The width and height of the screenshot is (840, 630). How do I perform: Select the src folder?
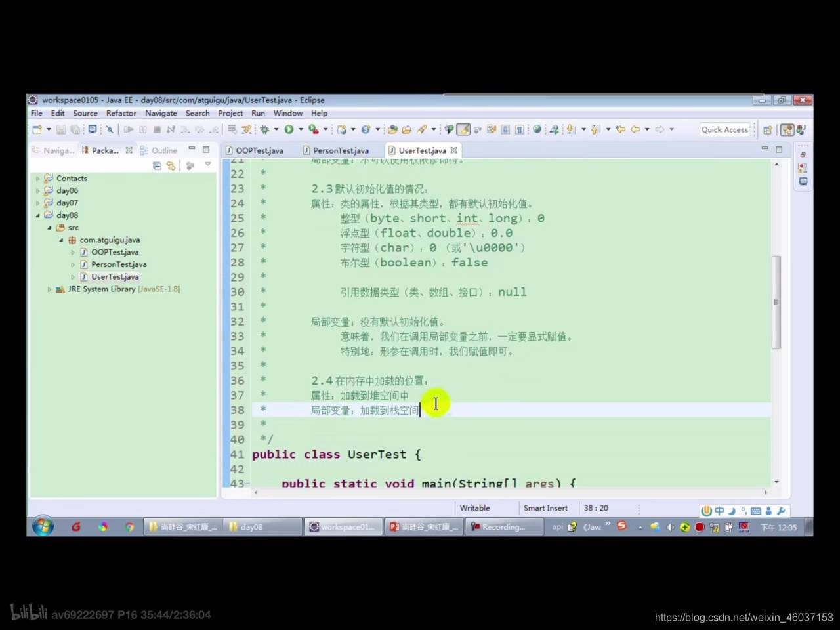click(73, 228)
